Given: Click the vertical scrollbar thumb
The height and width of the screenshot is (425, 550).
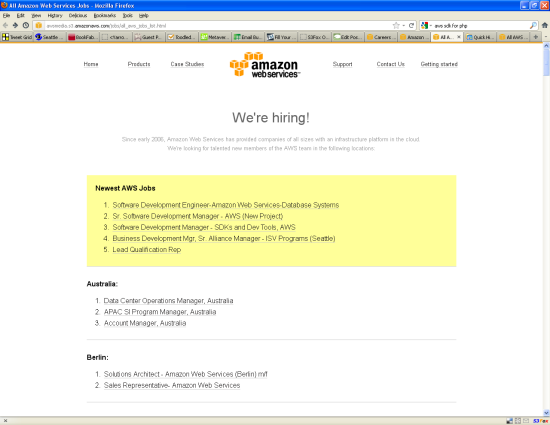Looking at the screenshot, I should click(546, 62).
